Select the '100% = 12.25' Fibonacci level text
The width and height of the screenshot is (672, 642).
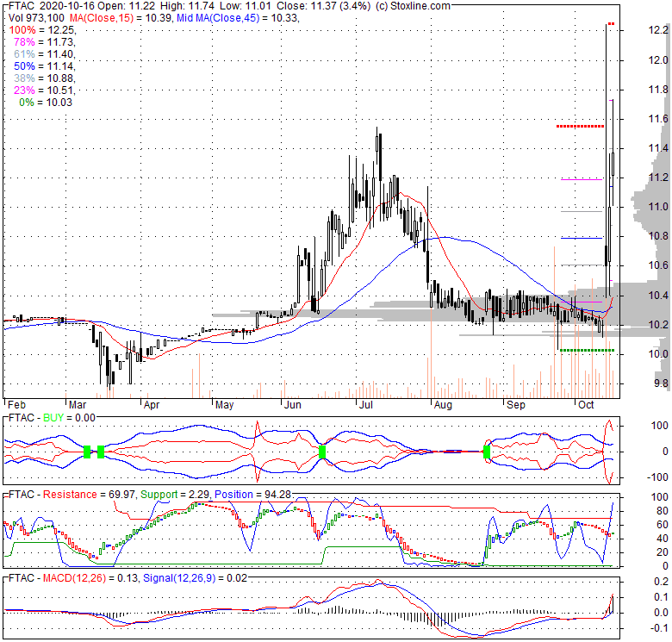tap(42, 30)
